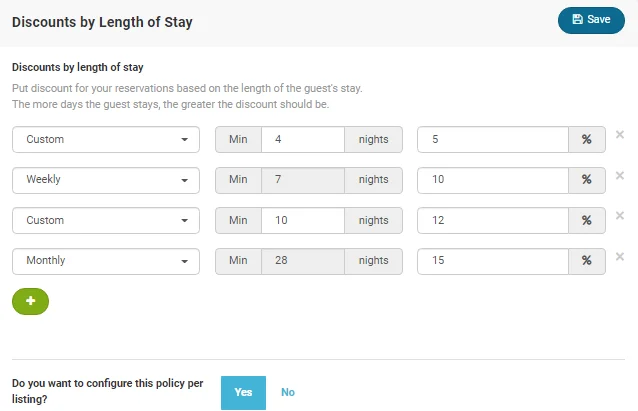
Task: Click the Weekly 7 nights field
Action: (302, 180)
